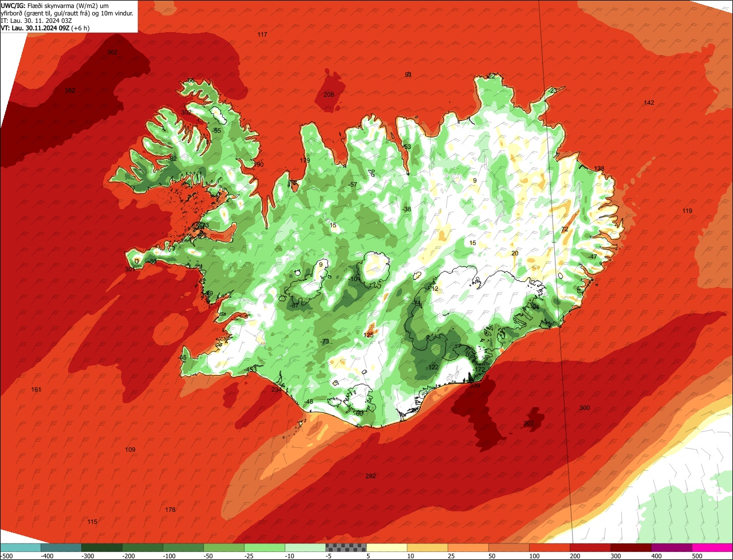The image size is (733, 560).
Task: Click the map value 352 in the northwest sea
Action: click(x=70, y=90)
